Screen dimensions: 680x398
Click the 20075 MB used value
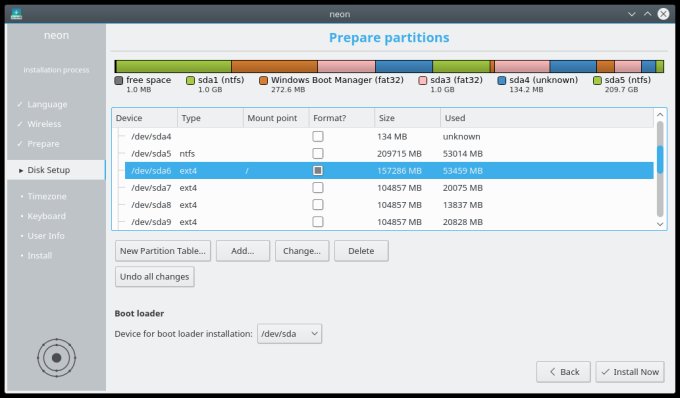pos(463,188)
